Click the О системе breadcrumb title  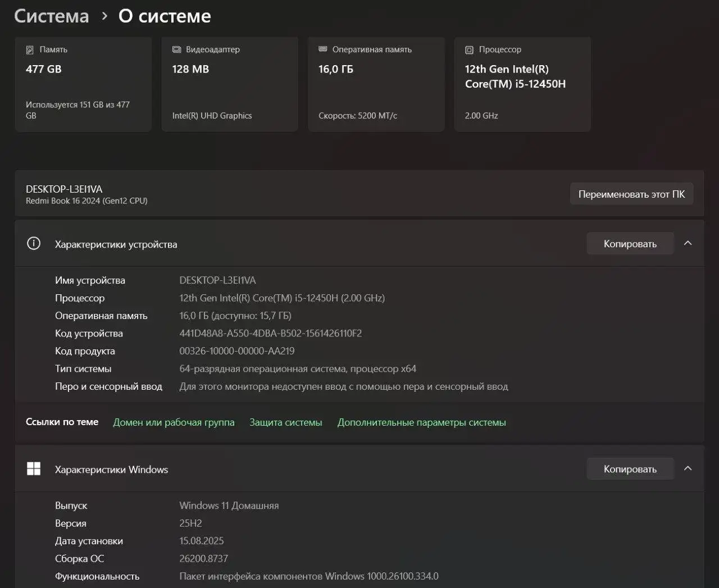tap(165, 16)
